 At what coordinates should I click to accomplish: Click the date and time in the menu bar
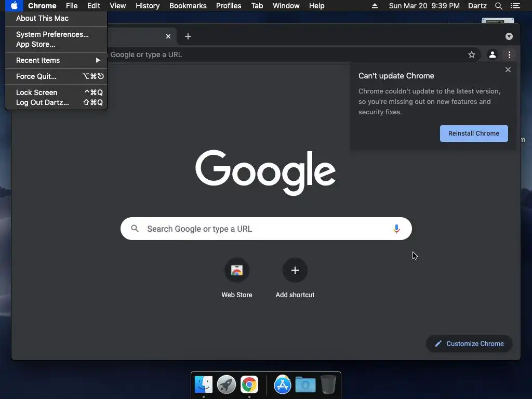click(424, 6)
